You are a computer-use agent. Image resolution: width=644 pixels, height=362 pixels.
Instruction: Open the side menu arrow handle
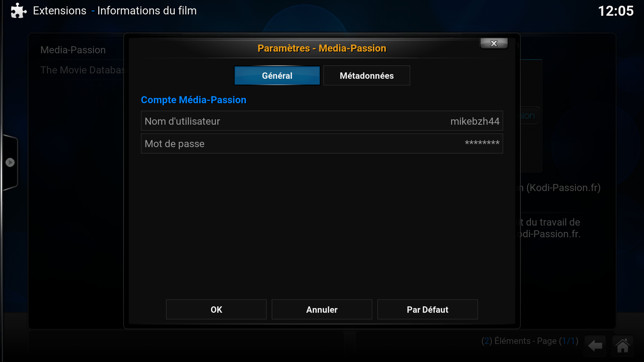(10, 163)
